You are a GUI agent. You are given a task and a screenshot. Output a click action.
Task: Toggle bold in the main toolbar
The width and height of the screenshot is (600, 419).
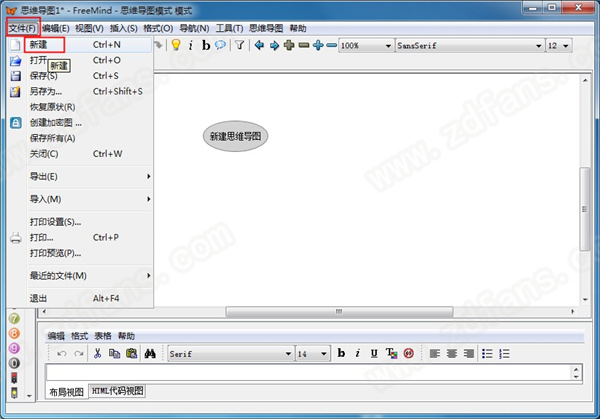coord(206,46)
